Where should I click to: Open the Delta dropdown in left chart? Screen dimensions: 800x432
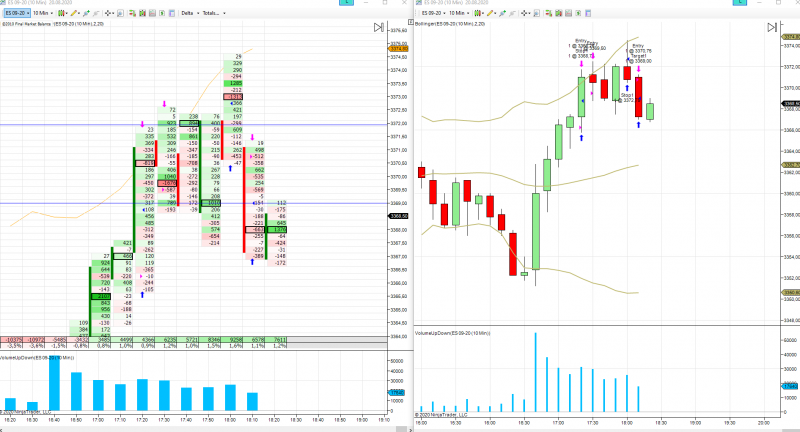[x=190, y=13]
